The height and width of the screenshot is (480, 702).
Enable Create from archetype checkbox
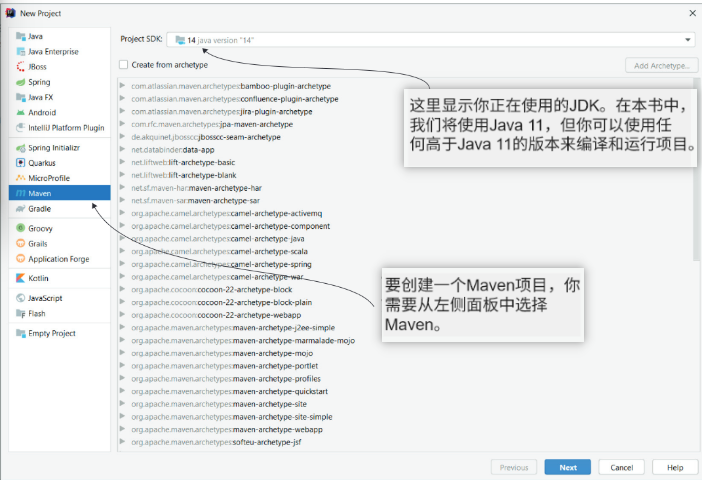[124, 65]
